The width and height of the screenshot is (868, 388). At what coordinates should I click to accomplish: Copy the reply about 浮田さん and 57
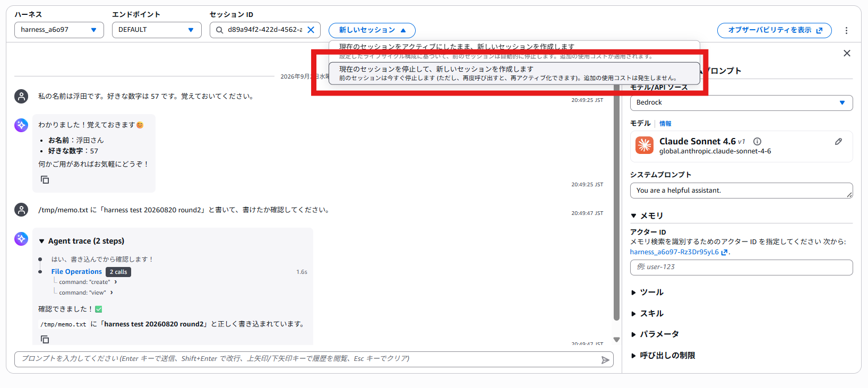[x=45, y=180]
